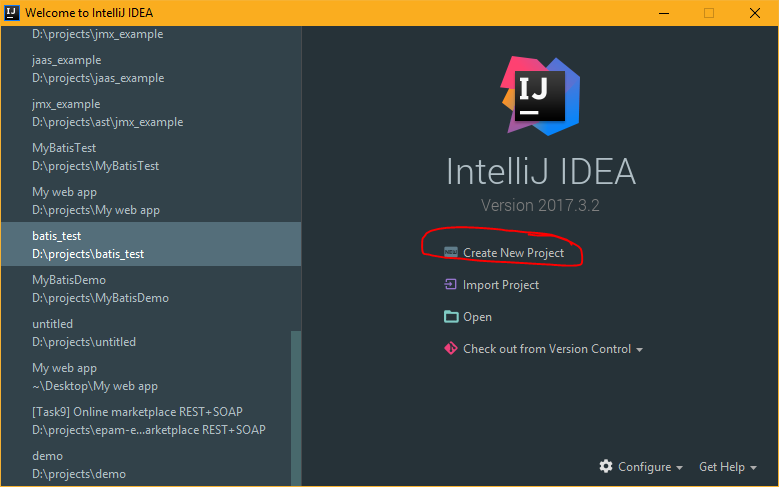Open Task9 Online marketplace REST+SOAP project
The width and height of the screenshot is (779, 487).
pos(151,420)
